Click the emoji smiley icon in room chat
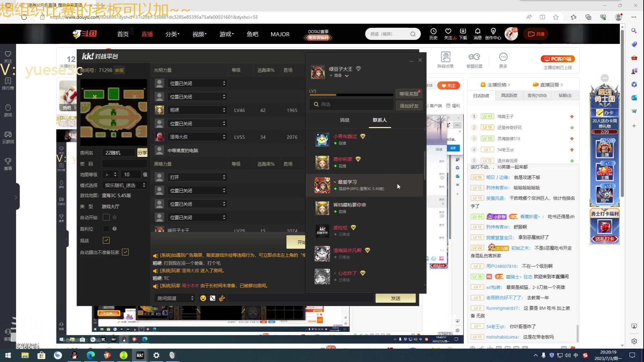The height and width of the screenshot is (362, 644). coord(203,298)
